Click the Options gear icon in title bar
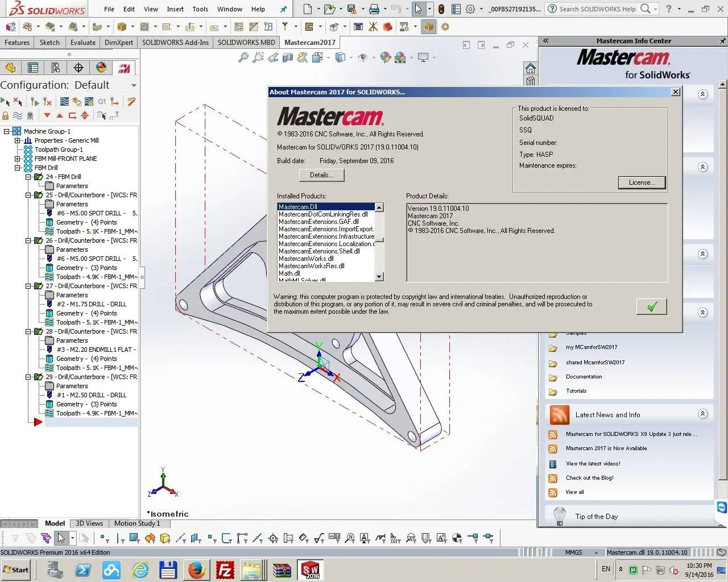Image resolution: width=728 pixels, height=582 pixels. click(470, 9)
